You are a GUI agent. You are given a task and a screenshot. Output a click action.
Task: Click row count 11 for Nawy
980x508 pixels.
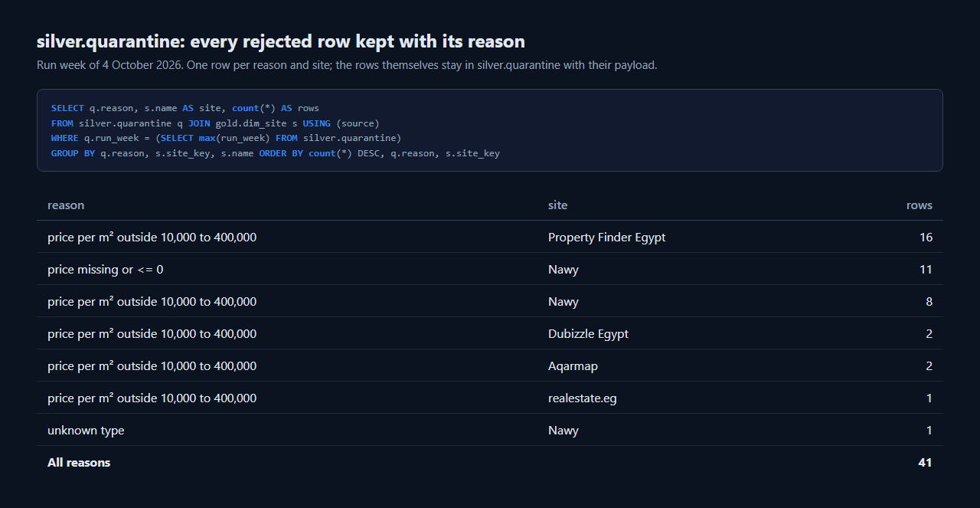pos(926,270)
